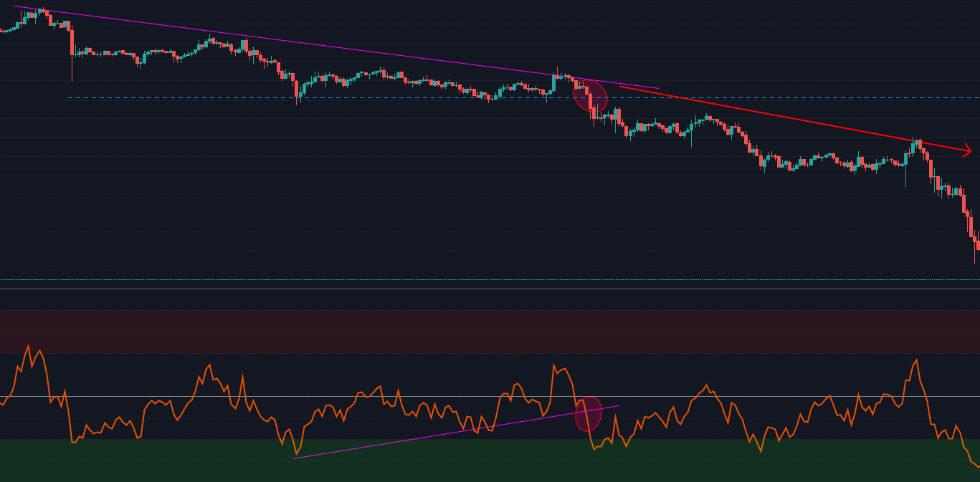Viewport: 980px width, 482px height.
Task: Click the long-wick red candle after the first peak
Action: (x=72, y=54)
